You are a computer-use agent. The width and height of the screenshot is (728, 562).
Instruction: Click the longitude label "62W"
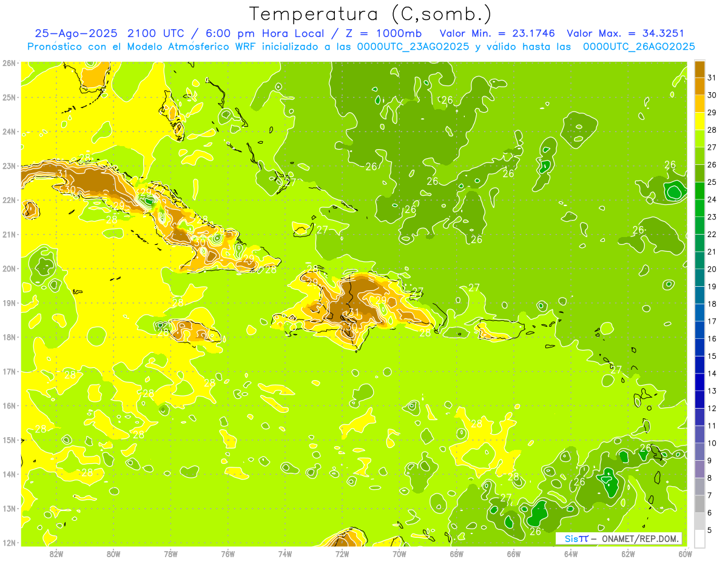pyautogui.click(x=628, y=554)
